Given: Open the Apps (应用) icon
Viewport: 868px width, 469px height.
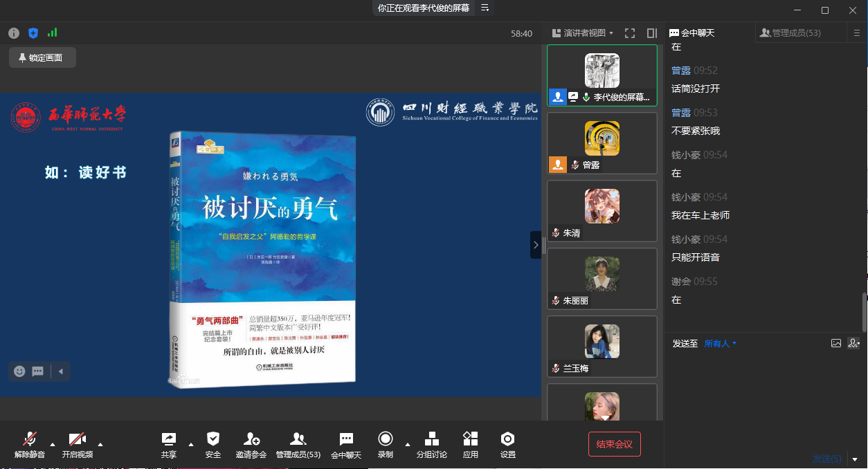Looking at the screenshot, I should point(471,439).
